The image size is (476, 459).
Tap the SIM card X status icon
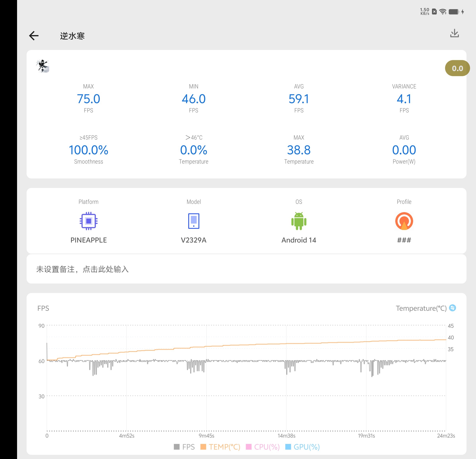[434, 11]
